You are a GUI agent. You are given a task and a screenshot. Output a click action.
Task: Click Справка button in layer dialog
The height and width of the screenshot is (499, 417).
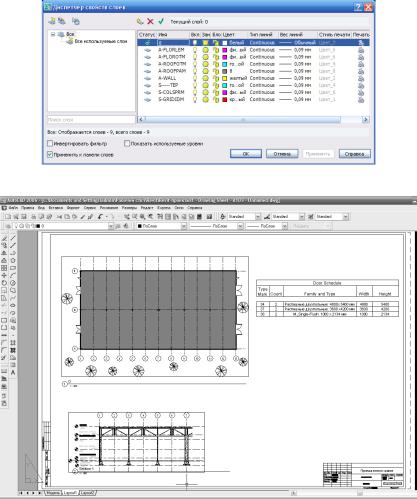[355, 154]
